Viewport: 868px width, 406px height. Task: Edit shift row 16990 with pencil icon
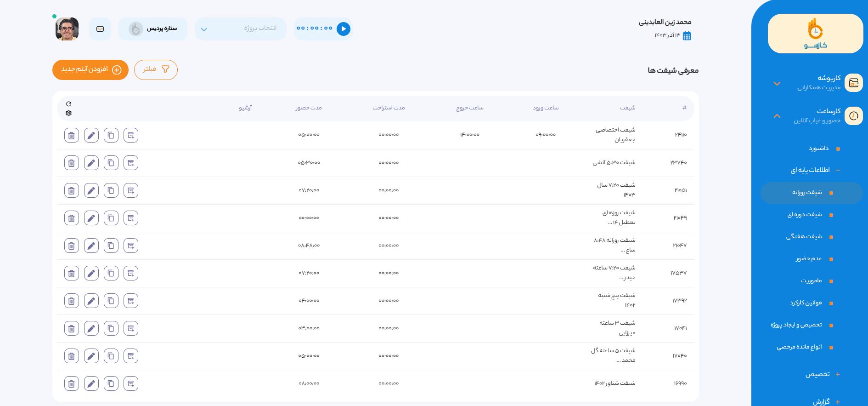pos(91,383)
